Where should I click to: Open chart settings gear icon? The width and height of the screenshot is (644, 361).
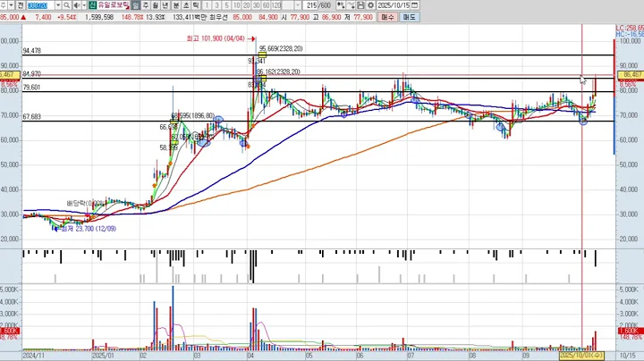point(370,5)
